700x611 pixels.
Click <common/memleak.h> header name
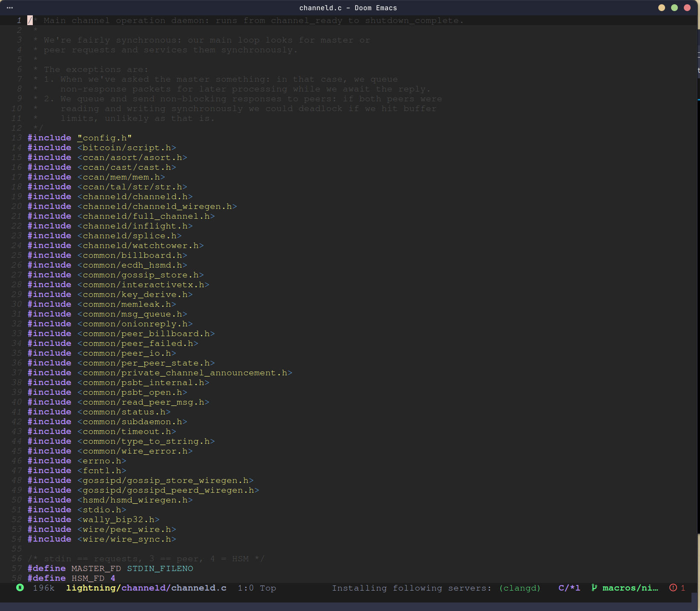click(127, 304)
